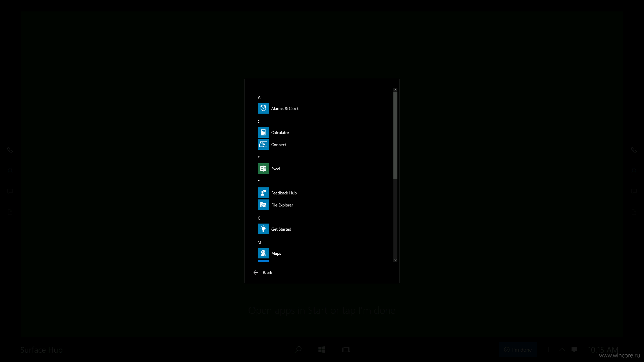644x362 pixels.
Task: Click the left sidebar whiteboard screen icon
Action: click(10, 191)
